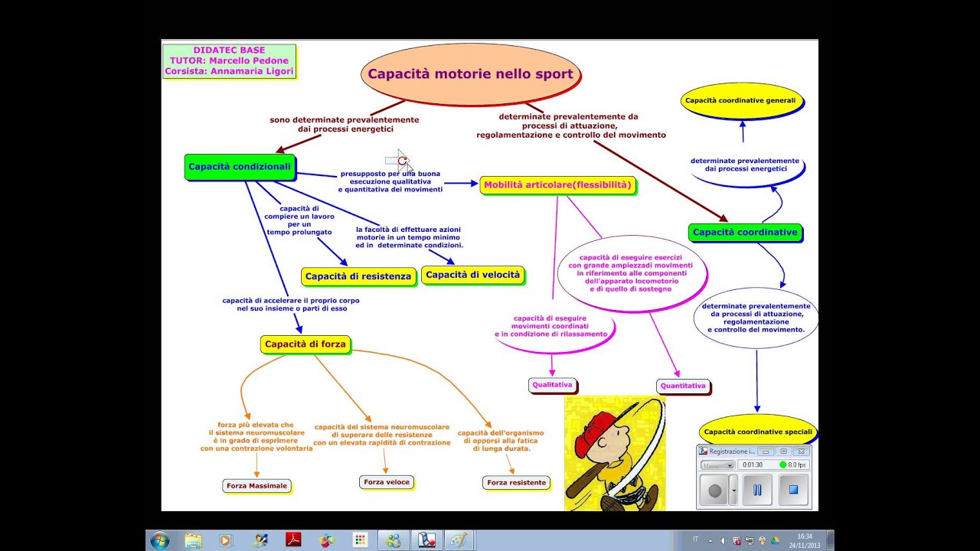Viewport: 980px width, 551px height.
Task: Select the Capacità coordinative generali ellipse
Action: click(x=741, y=100)
